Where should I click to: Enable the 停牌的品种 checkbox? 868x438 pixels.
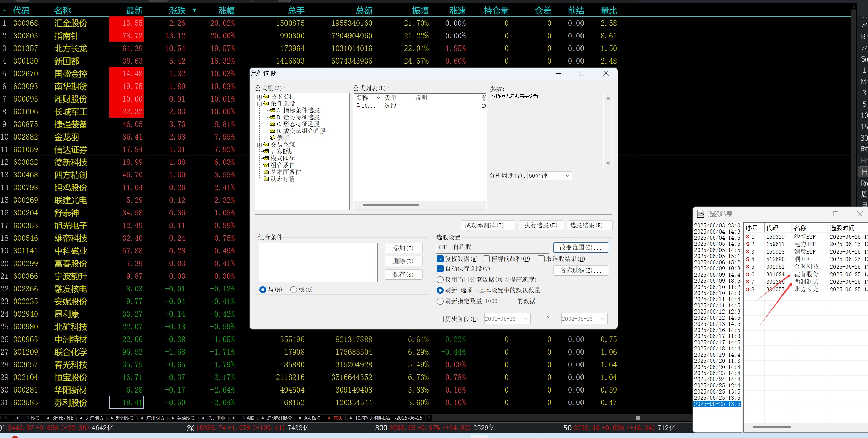[486, 259]
